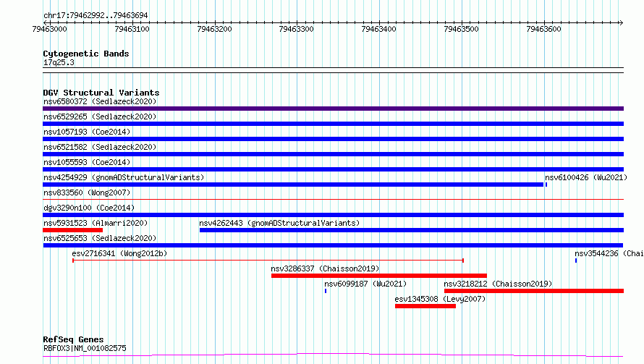
Task: Select the esv1345308 (Levy2007) label
Action: point(440,299)
